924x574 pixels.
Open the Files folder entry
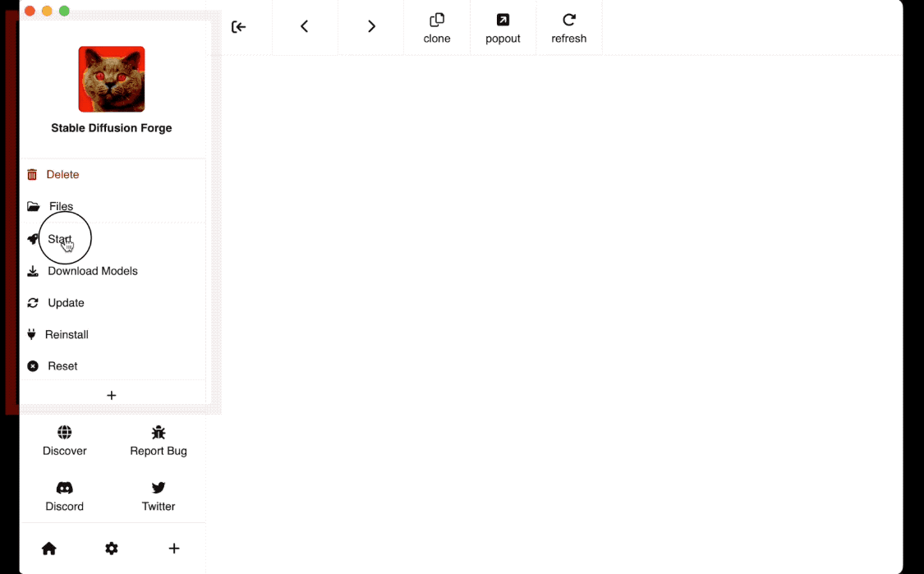tap(60, 207)
